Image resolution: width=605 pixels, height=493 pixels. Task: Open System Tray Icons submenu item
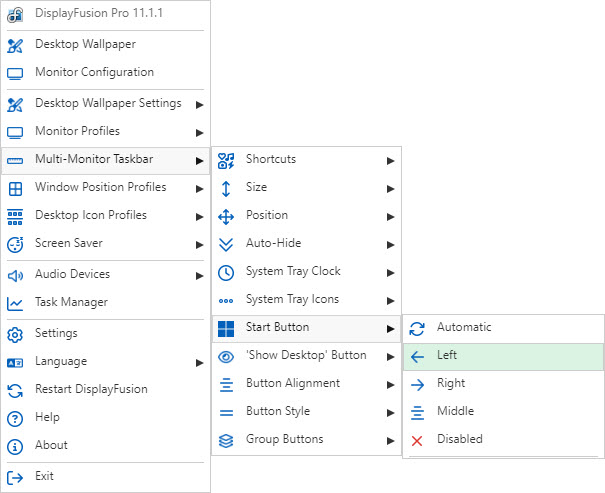click(x=307, y=301)
